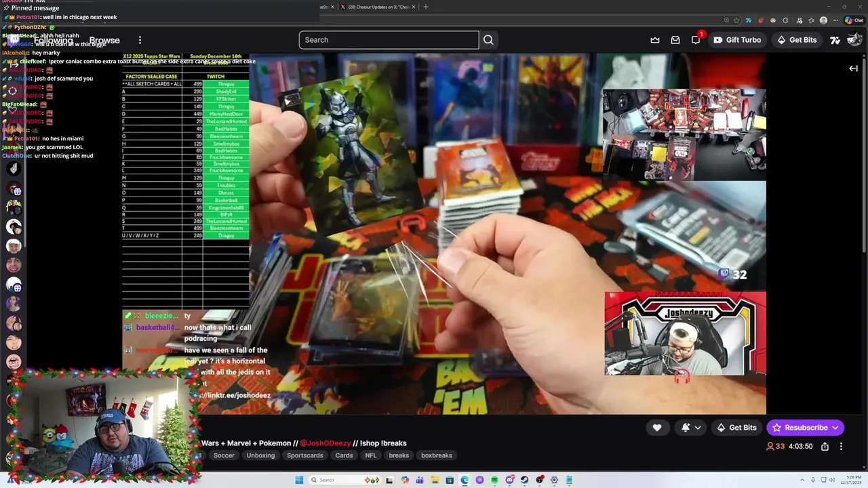Click the Unboxing tag
Screen dimensions: 868x488
click(x=260, y=455)
